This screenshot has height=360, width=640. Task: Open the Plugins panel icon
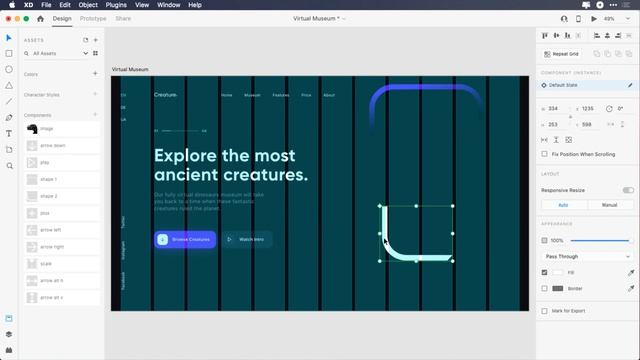coord(9,350)
